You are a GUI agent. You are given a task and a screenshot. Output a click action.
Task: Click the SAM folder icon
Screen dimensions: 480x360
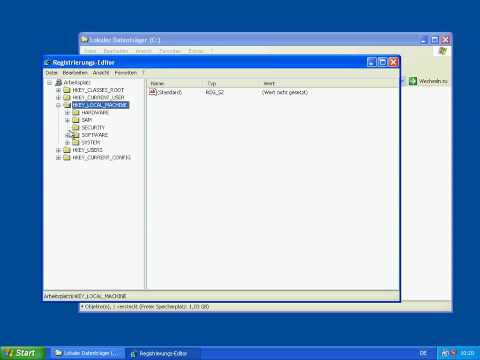76,120
